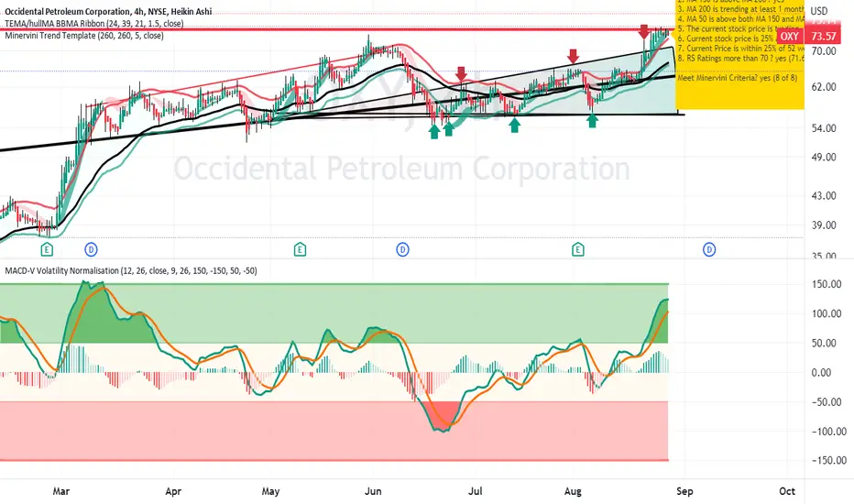This screenshot has width=854, height=504.
Task: Click the 150.00 MACD axis label
Action: click(x=826, y=284)
